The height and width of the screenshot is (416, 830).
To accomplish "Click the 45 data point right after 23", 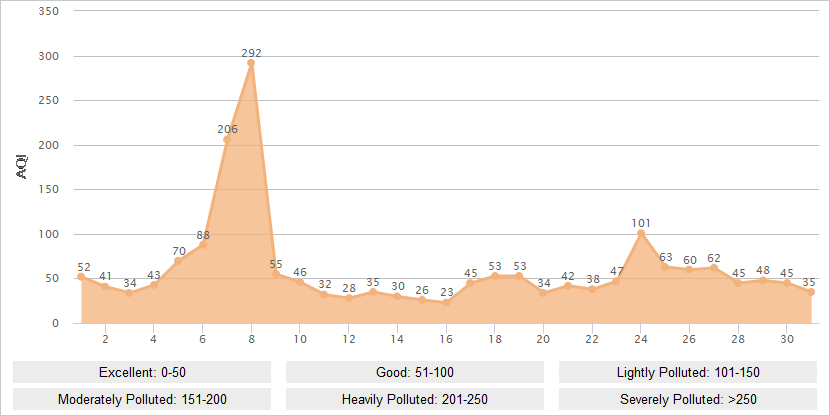I will 470,283.
